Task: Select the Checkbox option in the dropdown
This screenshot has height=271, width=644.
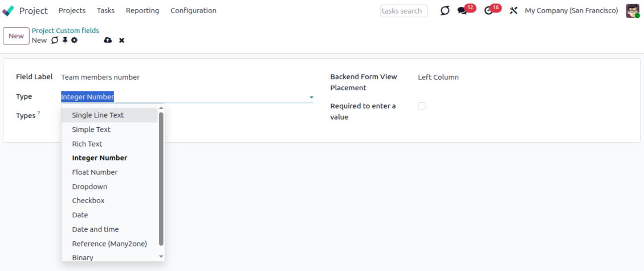Action: (88, 201)
